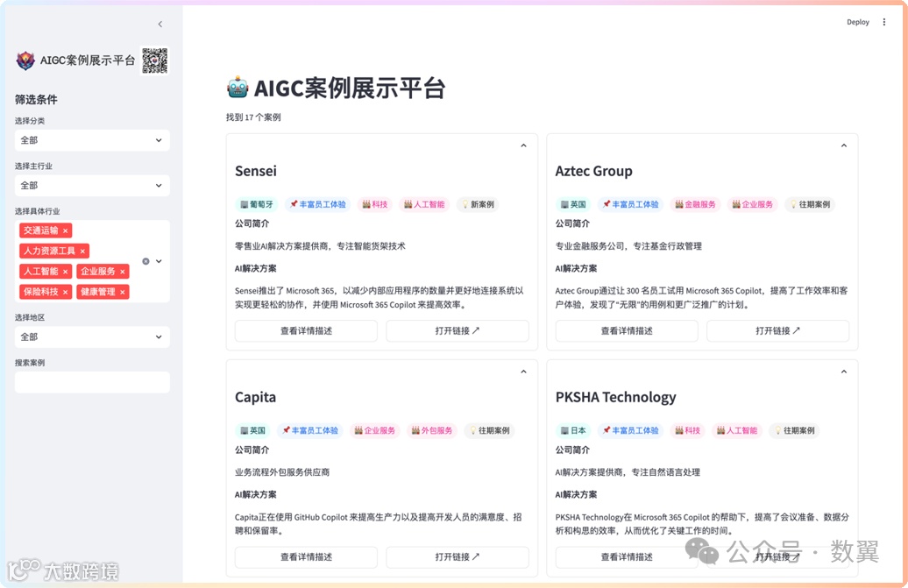Collapse the PKSHA Technology card
This screenshot has width=908, height=588.
click(844, 372)
